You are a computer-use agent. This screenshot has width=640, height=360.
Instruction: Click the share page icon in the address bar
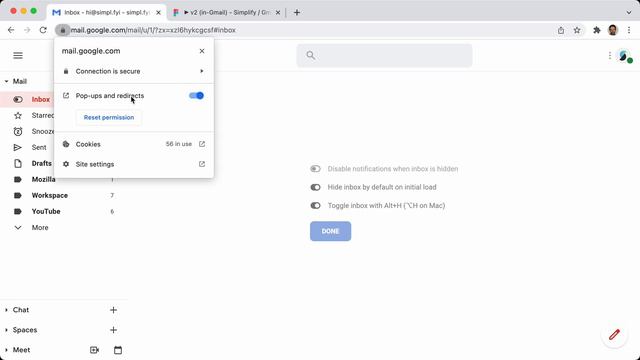[561, 30]
